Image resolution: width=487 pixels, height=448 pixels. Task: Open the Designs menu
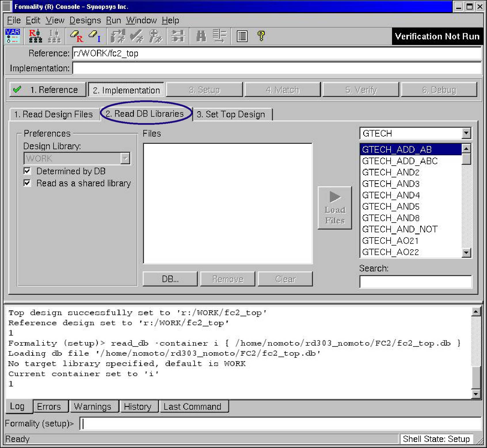[x=85, y=20]
